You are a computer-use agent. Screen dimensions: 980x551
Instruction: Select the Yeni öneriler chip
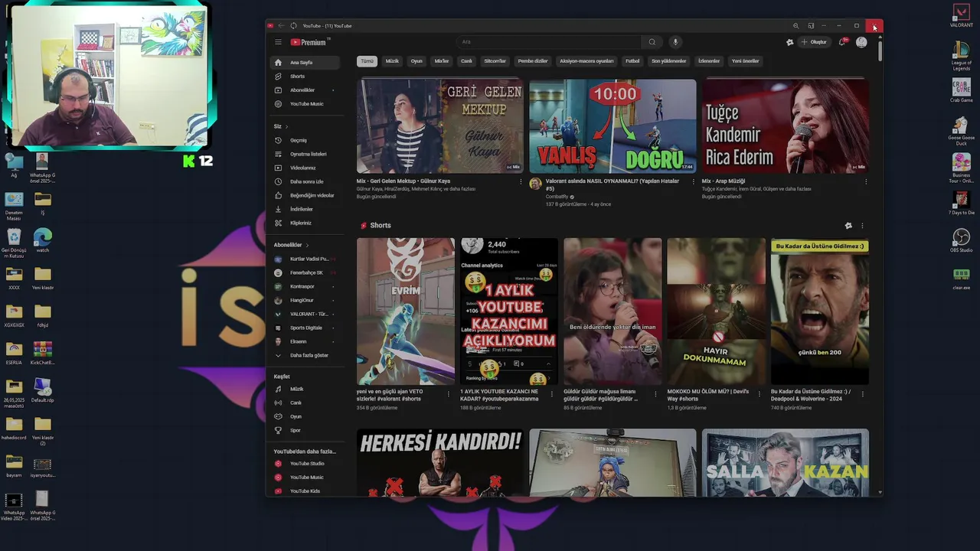coord(745,61)
